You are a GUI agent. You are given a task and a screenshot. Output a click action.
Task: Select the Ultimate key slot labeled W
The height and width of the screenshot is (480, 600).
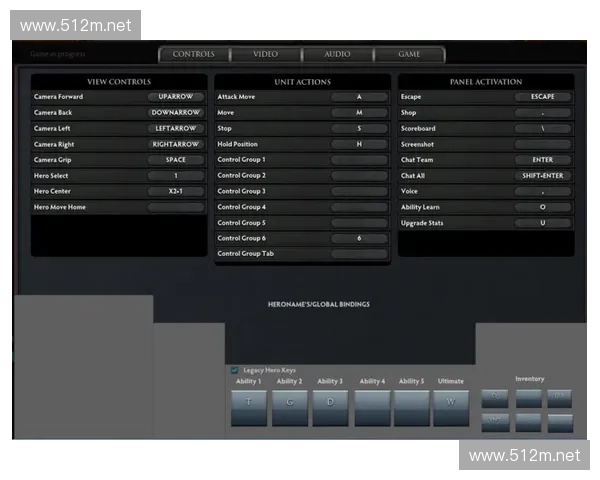(x=451, y=408)
